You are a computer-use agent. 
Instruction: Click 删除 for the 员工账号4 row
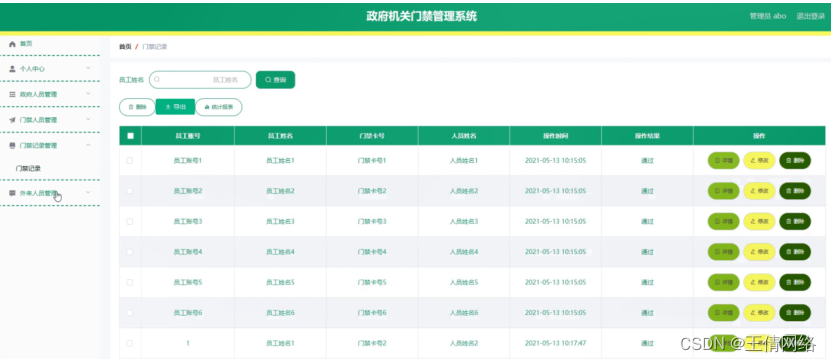(x=795, y=252)
